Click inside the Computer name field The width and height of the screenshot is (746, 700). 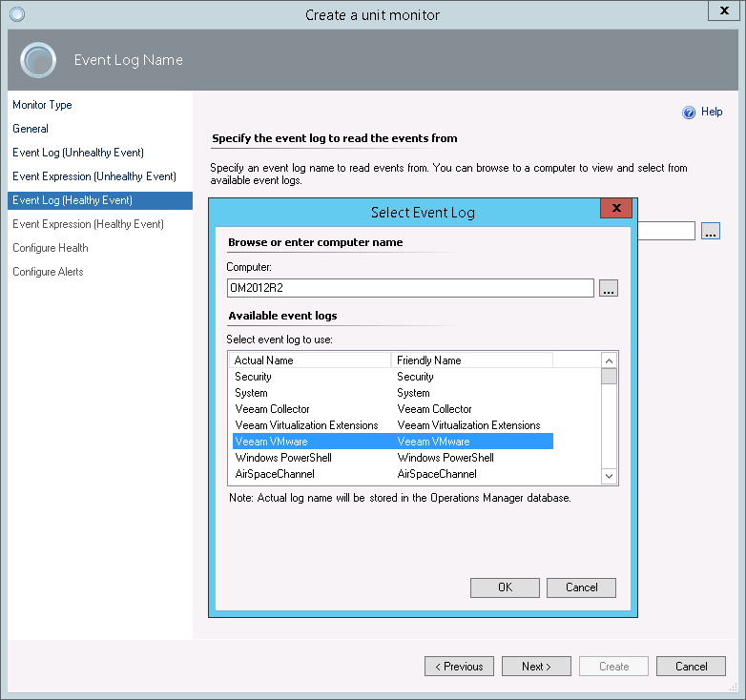click(x=410, y=288)
